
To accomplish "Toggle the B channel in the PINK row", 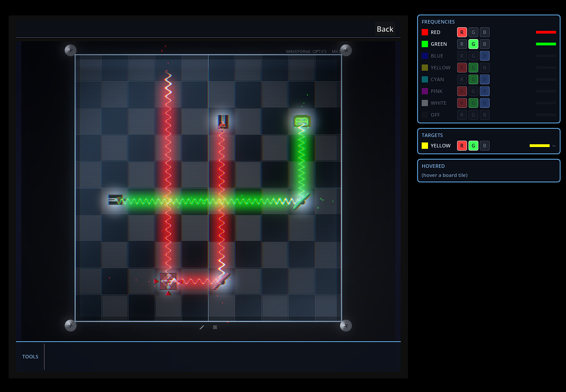I will (485, 91).
